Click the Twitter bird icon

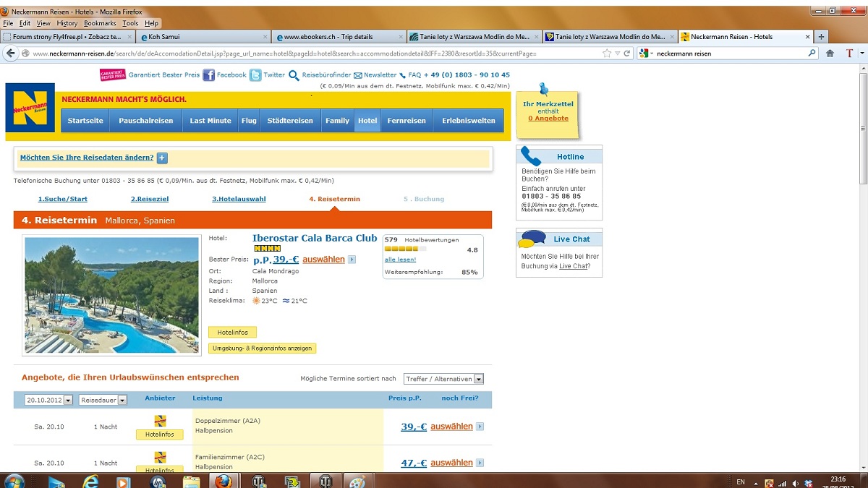(255, 74)
